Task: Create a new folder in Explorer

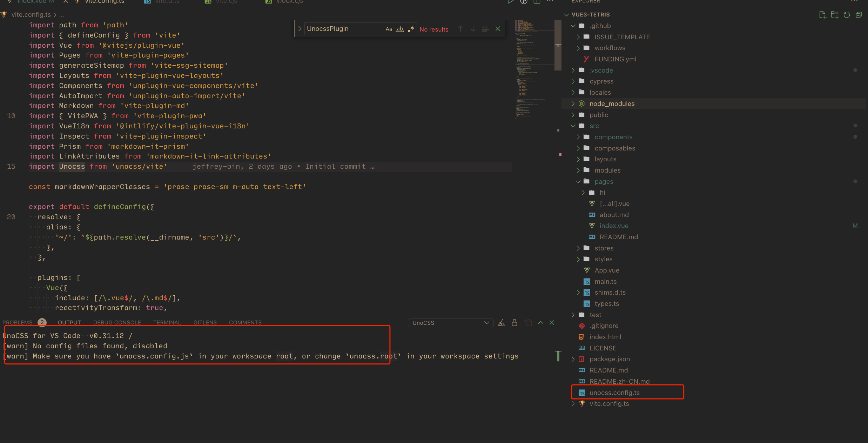Action: [835, 15]
